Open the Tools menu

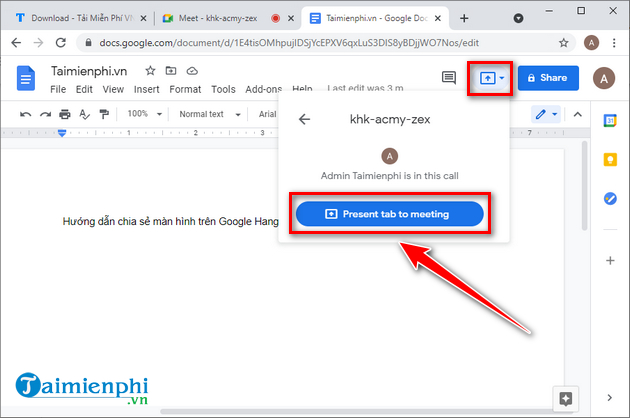tap(223, 89)
